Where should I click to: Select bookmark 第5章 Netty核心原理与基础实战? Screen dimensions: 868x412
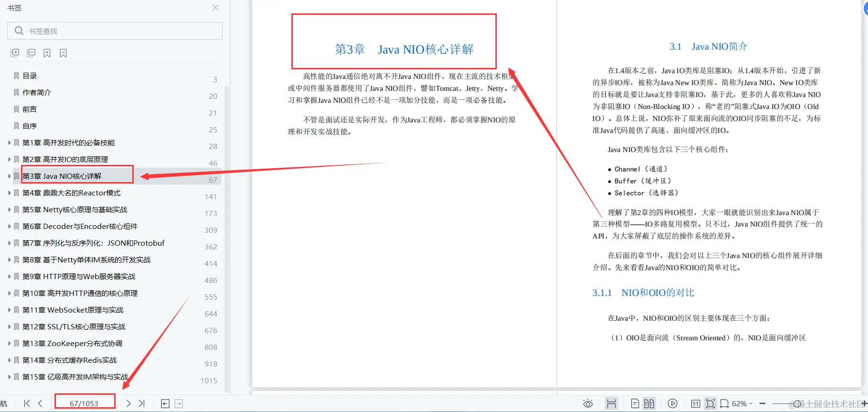point(75,209)
